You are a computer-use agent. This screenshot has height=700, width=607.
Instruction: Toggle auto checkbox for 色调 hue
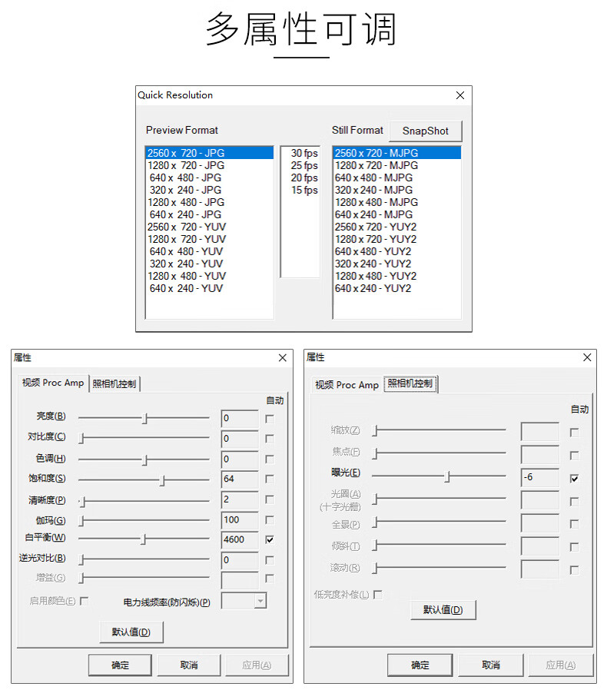(x=270, y=459)
